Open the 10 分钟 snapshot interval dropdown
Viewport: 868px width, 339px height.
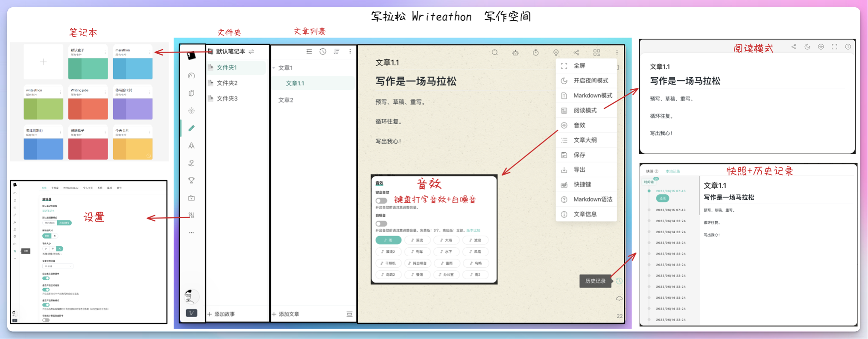pos(58,266)
